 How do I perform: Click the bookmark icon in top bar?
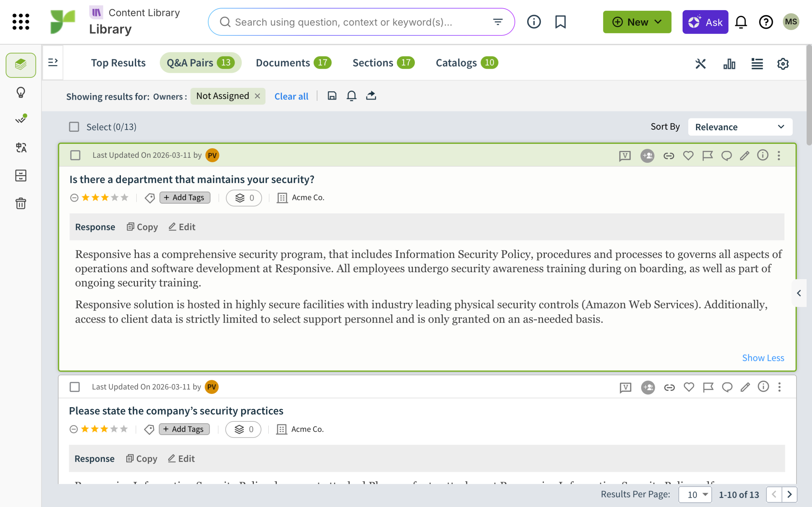pyautogui.click(x=560, y=22)
